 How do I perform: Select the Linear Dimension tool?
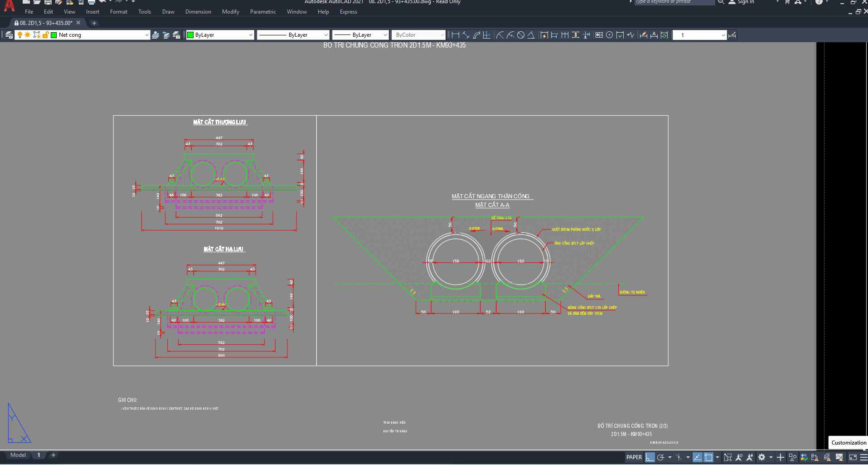coord(456,35)
